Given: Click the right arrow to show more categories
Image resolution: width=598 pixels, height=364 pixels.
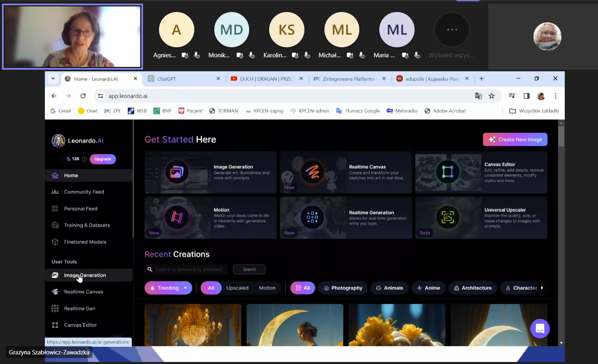Looking at the screenshot, I should pyautogui.click(x=542, y=288).
